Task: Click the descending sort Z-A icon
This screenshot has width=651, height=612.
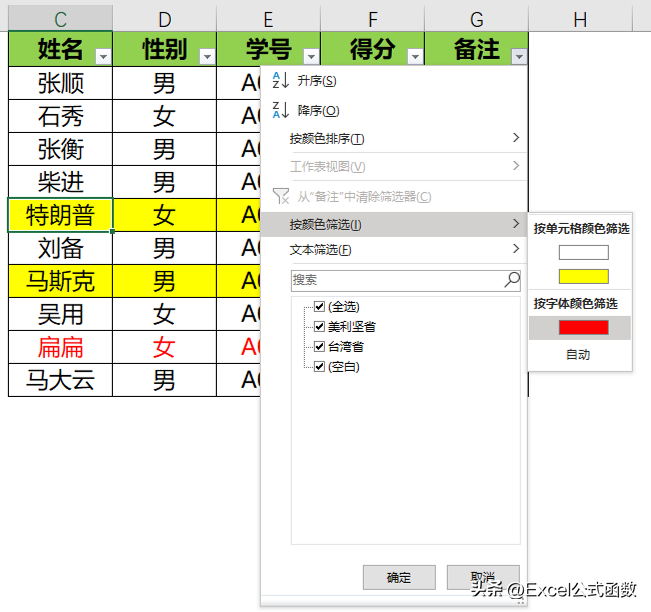Action: [x=280, y=110]
